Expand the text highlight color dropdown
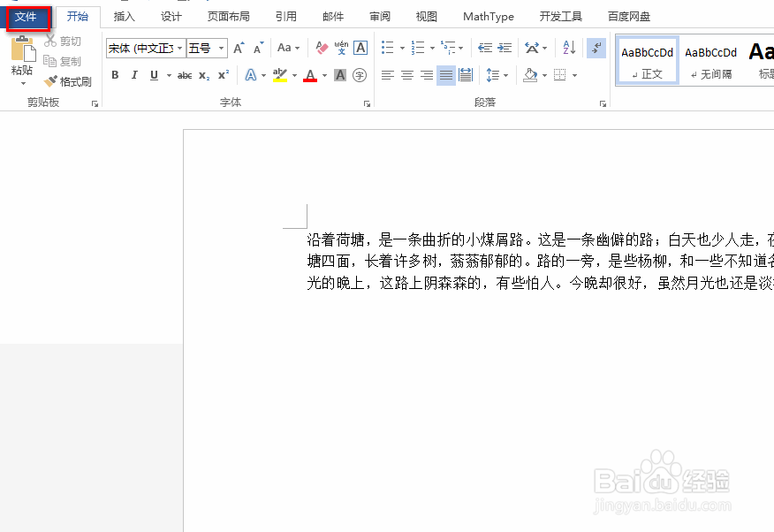Viewport: 774px width, 532px height. click(294, 75)
